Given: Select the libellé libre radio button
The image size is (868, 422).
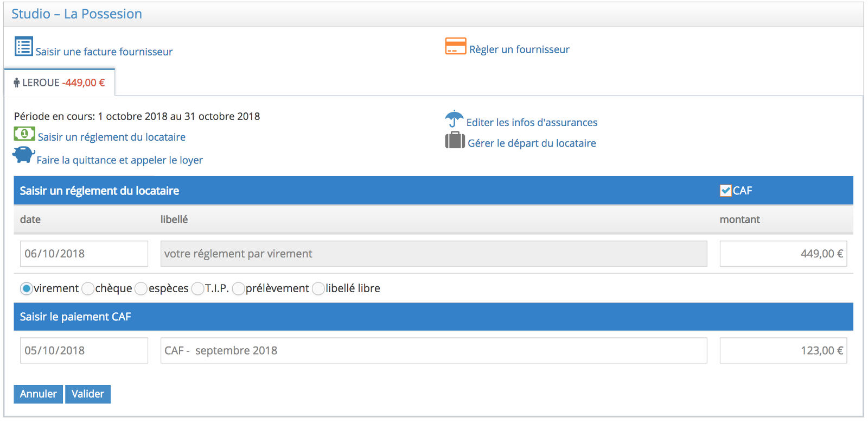Looking at the screenshot, I should pos(318,288).
